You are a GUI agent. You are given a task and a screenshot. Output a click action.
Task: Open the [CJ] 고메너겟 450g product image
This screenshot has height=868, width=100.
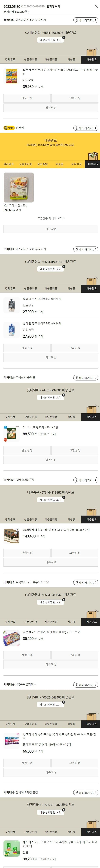pyautogui.click(x=19, y=187)
